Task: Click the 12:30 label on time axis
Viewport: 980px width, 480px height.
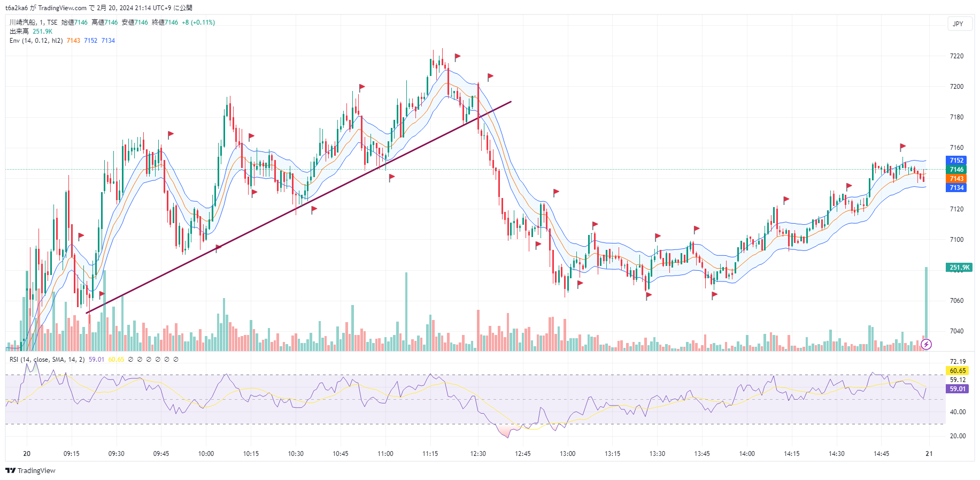Action: [x=478, y=454]
